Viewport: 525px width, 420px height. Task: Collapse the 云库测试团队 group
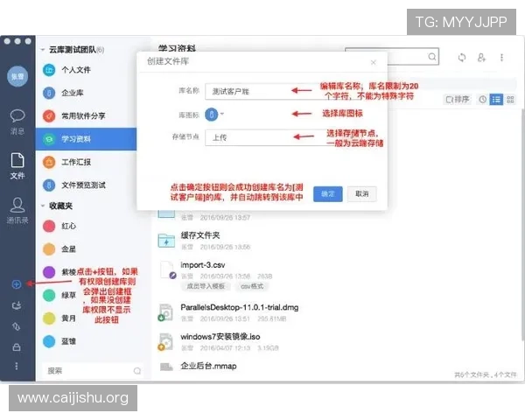click(43, 50)
